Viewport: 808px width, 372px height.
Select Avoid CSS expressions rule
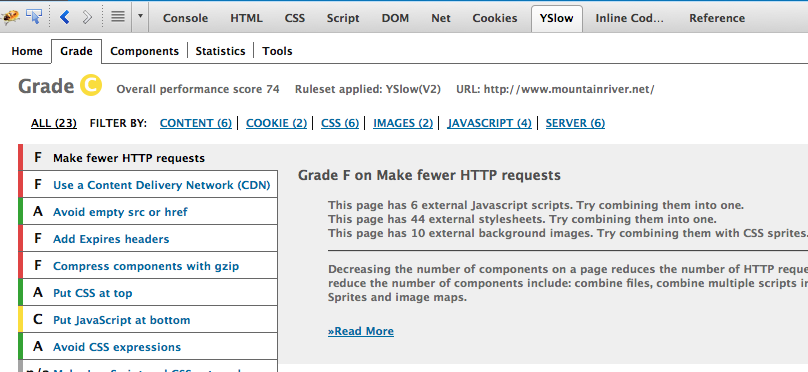(149, 347)
